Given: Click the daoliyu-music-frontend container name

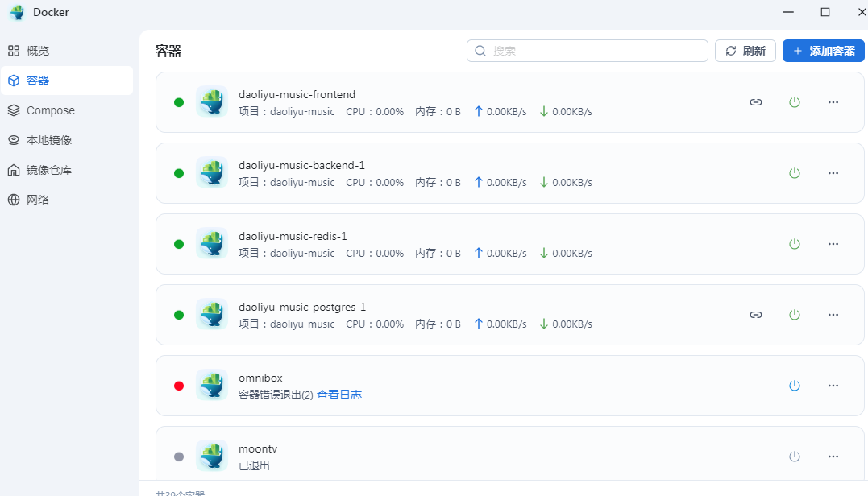Looking at the screenshot, I should pyautogui.click(x=297, y=94).
